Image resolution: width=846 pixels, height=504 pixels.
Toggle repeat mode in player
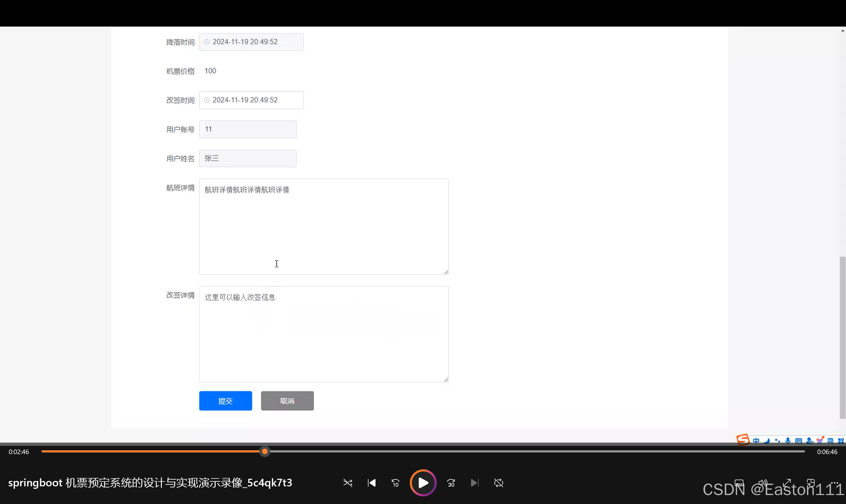click(499, 483)
